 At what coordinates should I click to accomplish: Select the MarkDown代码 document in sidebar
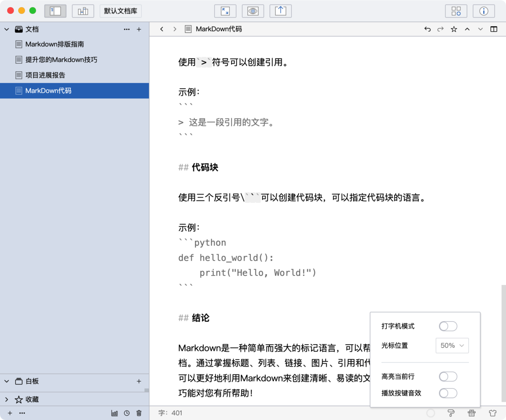[74, 91]
